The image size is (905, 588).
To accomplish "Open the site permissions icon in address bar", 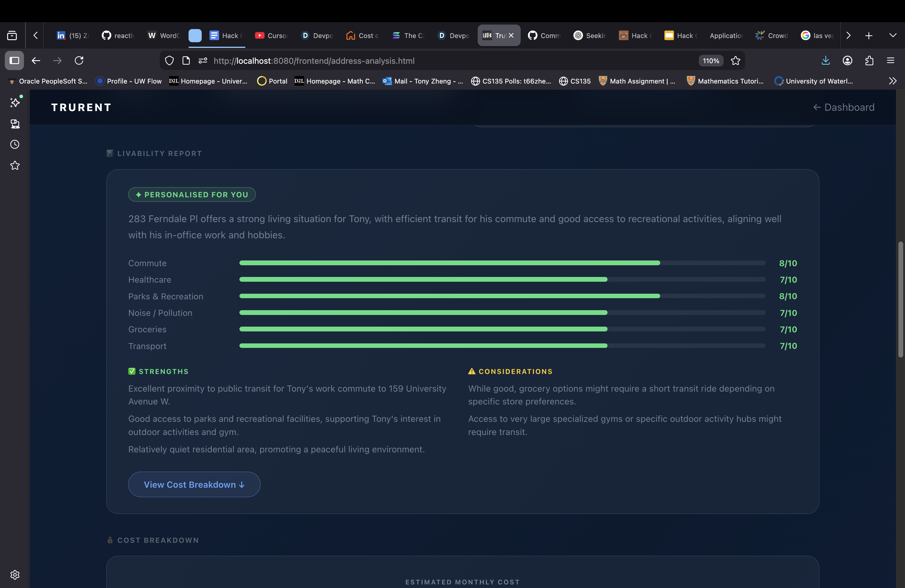I will coord(203,60).
